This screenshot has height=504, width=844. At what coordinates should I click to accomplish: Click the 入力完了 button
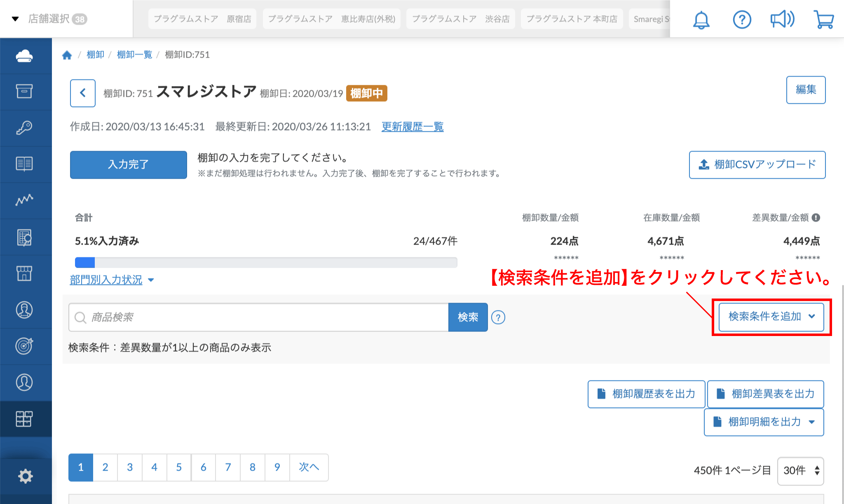pos(128,165)
